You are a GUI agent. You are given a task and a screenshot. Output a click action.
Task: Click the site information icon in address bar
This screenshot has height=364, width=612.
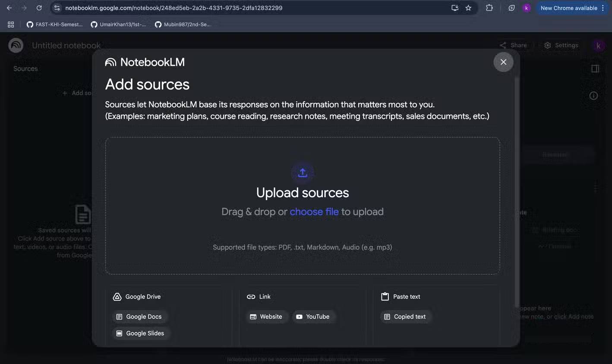[x=57, y=8]
